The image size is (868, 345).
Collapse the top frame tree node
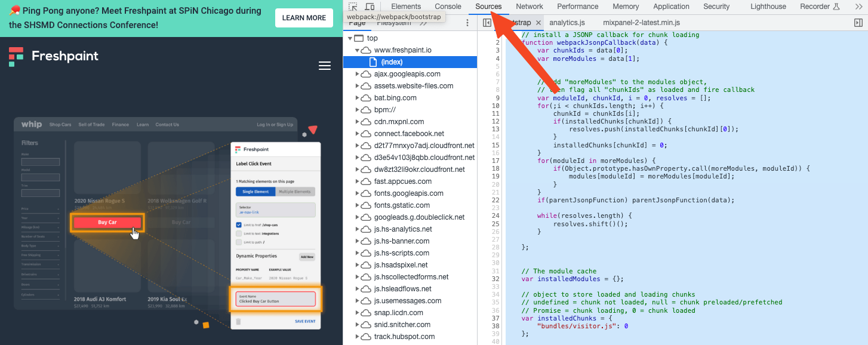tap(349, 38)
